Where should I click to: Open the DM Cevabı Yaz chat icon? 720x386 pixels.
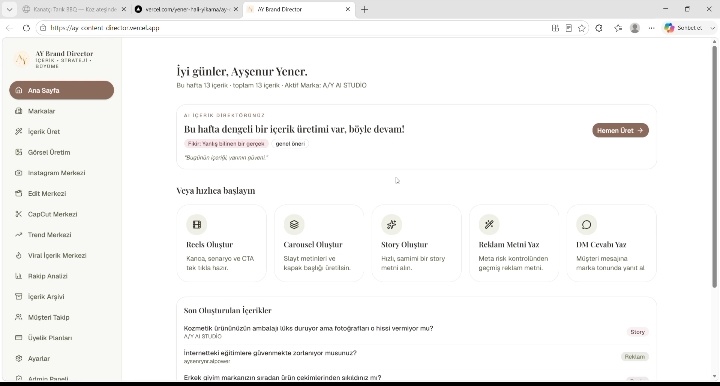pos(586,224)
